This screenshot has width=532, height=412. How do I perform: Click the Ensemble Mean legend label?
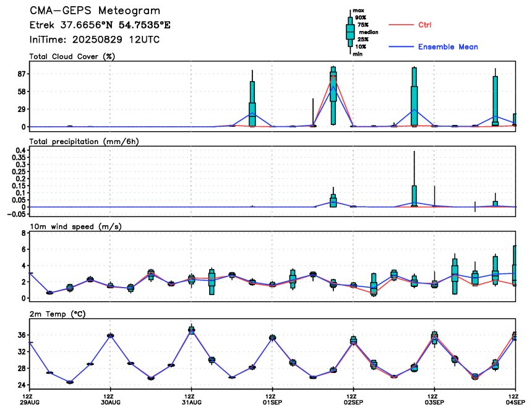(448, 47)
